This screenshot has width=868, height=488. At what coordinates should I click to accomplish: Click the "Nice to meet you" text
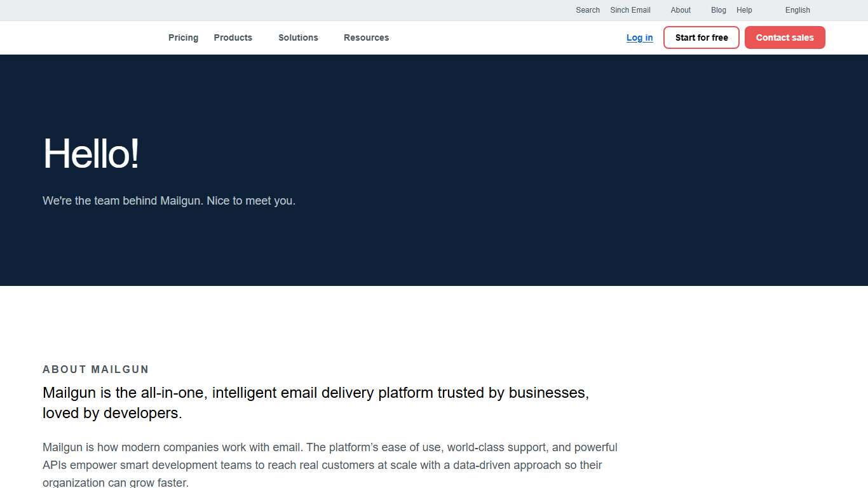click(251, 201)
